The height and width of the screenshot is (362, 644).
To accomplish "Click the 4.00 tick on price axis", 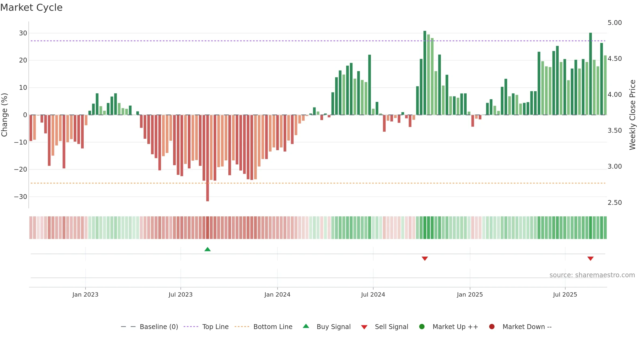I will [615, 95].
